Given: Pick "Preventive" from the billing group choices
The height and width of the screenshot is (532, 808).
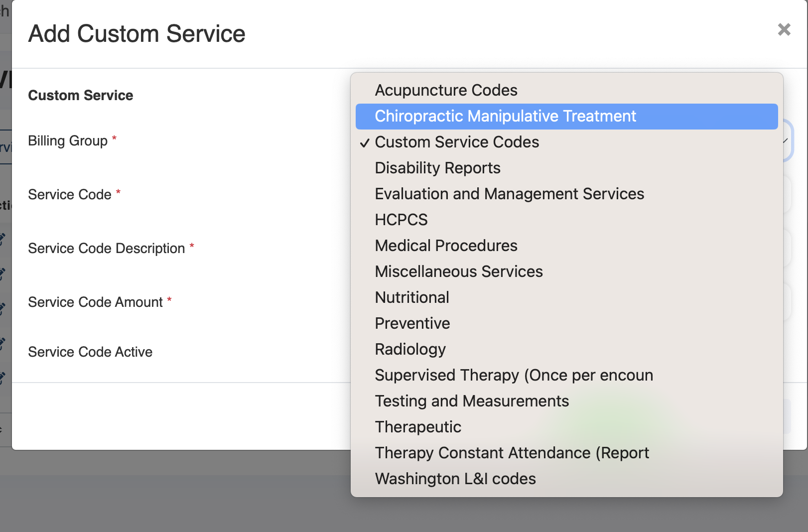Looking at the screenshot, I should [x=412, y=323].
